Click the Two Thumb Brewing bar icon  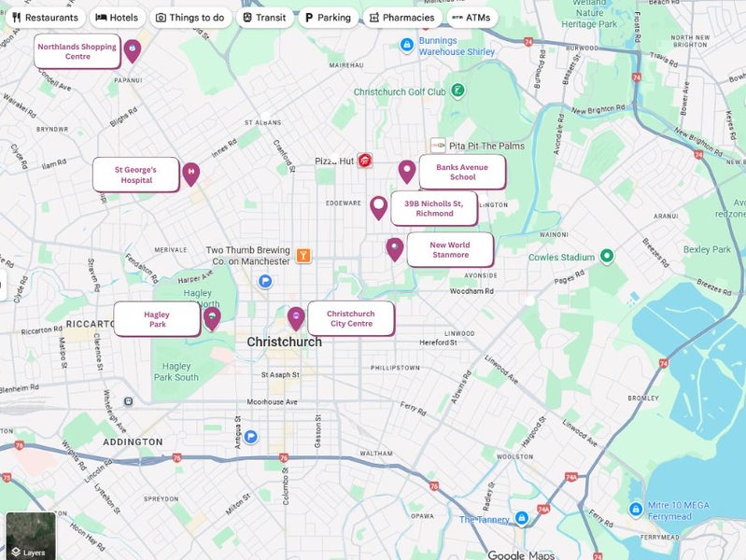(x=303, y=255)
